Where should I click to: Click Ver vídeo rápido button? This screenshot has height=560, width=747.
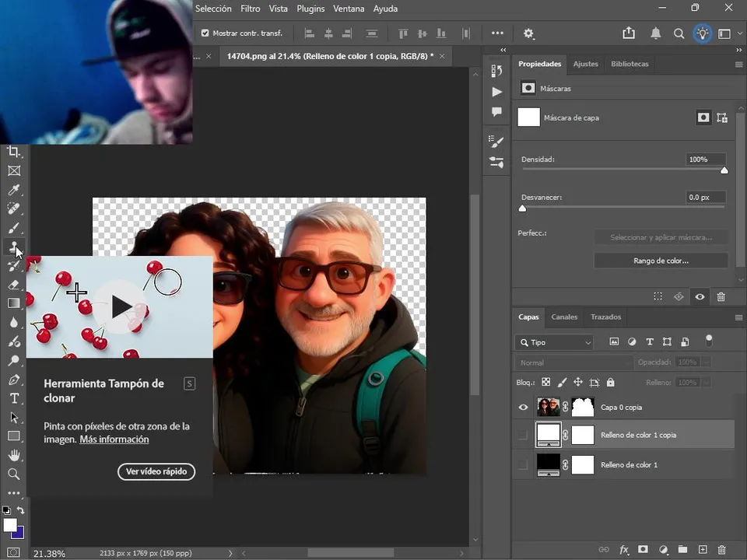tap(156, 471)
